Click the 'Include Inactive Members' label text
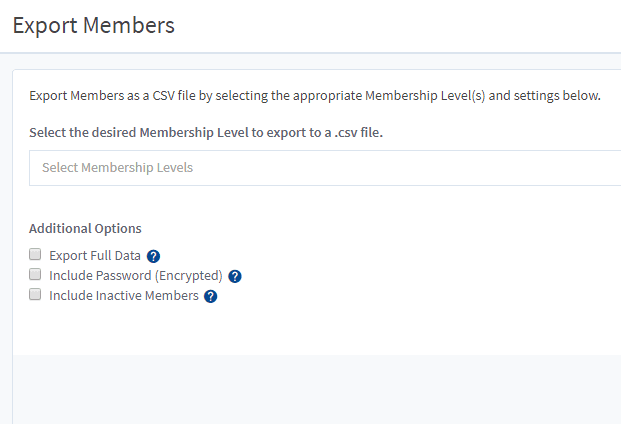The image size is (621, 424). (124, 296)
